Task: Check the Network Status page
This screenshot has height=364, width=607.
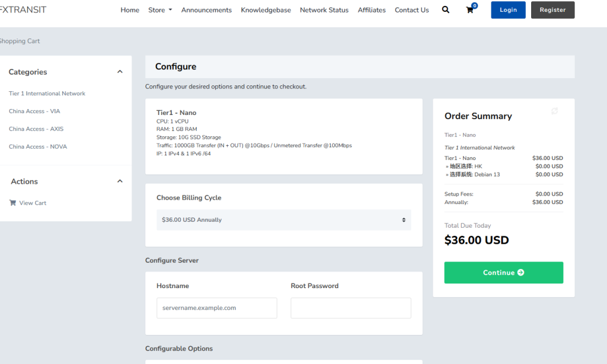Action: pyautogui.click(x=324, y=10)
